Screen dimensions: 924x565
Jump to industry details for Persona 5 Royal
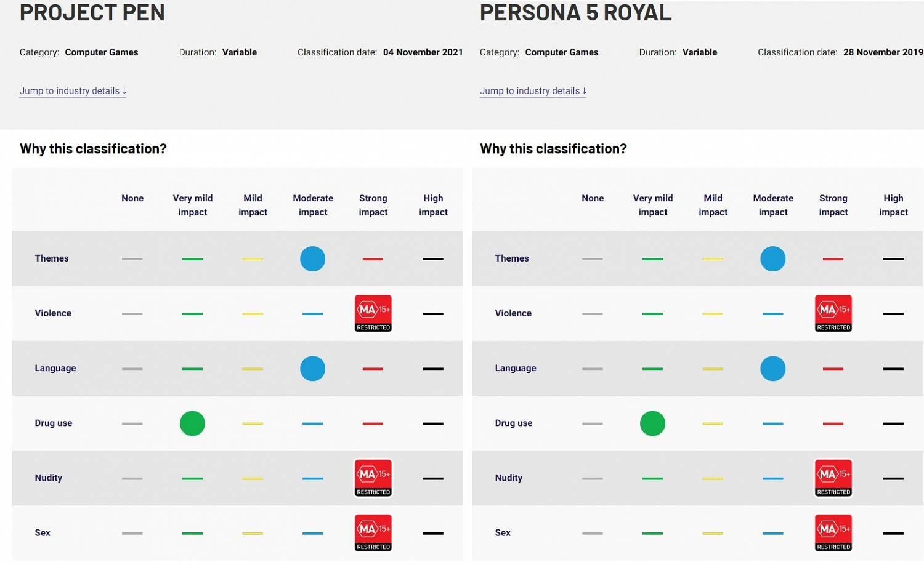pyautogui.click(x=533, y=91)
